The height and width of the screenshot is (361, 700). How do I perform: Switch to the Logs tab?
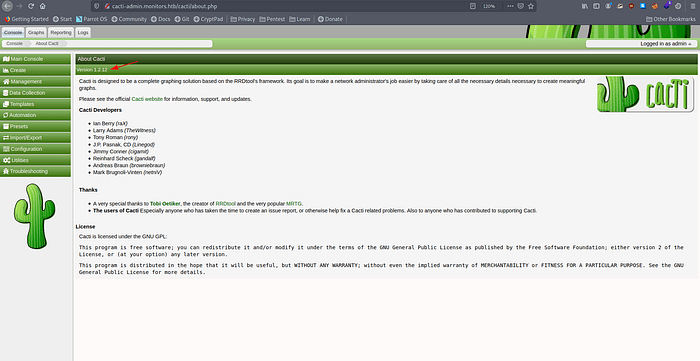(x=83, y=33)
